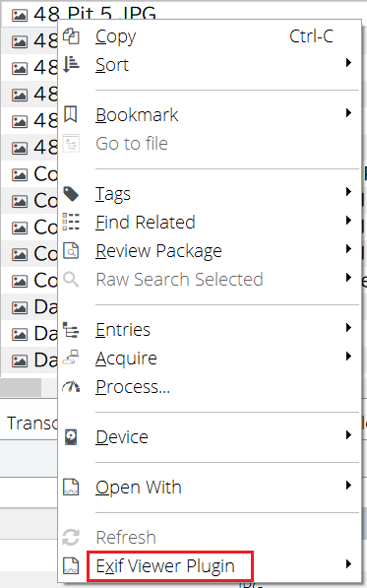Click the horizontal scrollbar thumb below file list
The height and width of the screenshot is (588, 367).
pyautogui.click(x=21, y=387)
